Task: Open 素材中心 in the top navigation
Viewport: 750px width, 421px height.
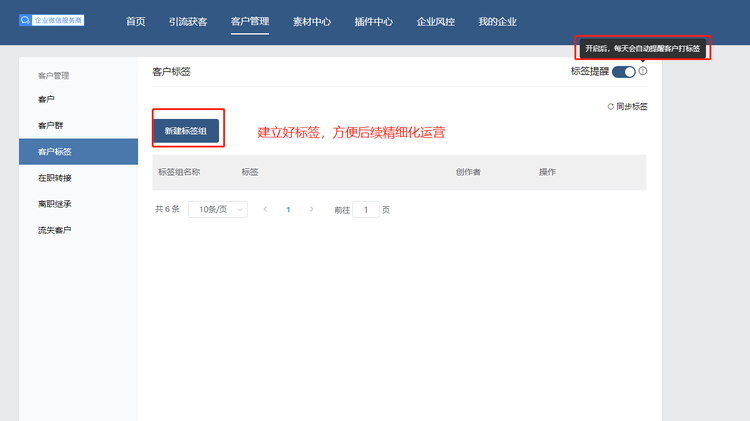Action: point(312,22)
